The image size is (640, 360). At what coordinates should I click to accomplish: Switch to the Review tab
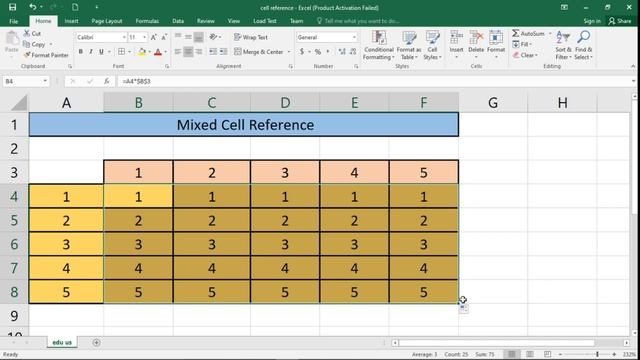pos(205,21)
